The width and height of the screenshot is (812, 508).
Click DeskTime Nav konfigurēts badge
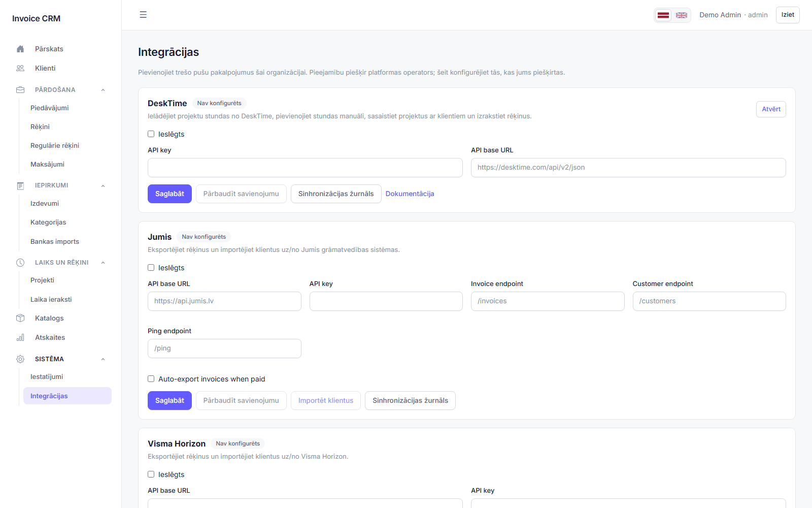(219, 103)
